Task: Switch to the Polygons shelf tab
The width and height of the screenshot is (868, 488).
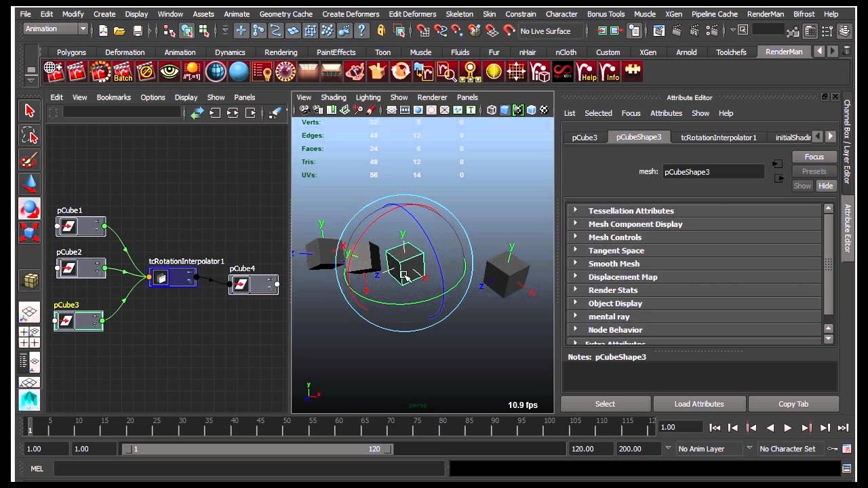Action: pyautogui.click(x=71, y=52)
